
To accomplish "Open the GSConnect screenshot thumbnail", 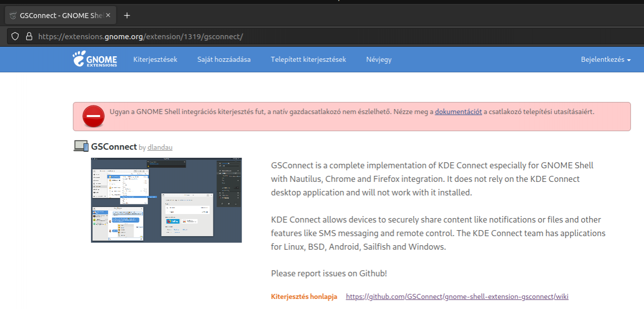I will [167, 200].
